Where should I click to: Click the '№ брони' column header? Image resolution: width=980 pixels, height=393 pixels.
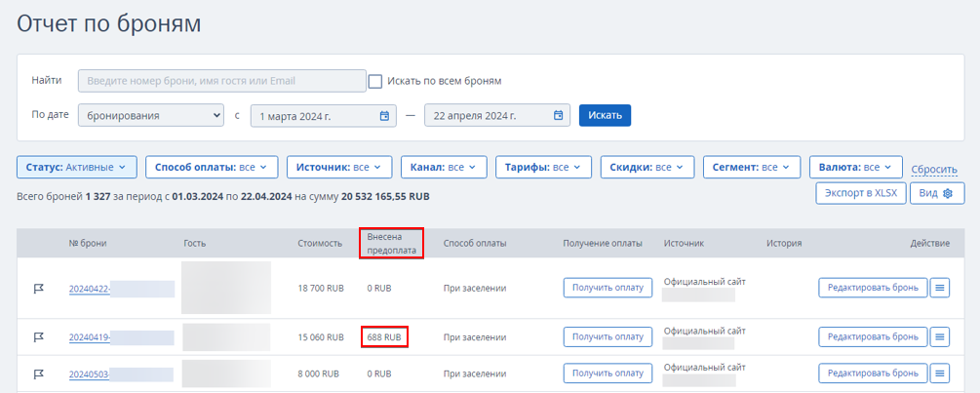(88, 243)
